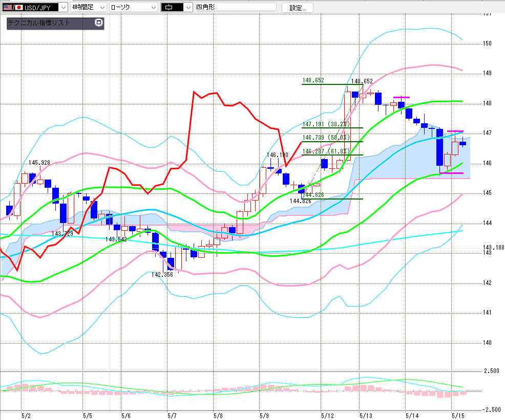Open the 設定... settings button
505x420 pixels.
point(297,8)
